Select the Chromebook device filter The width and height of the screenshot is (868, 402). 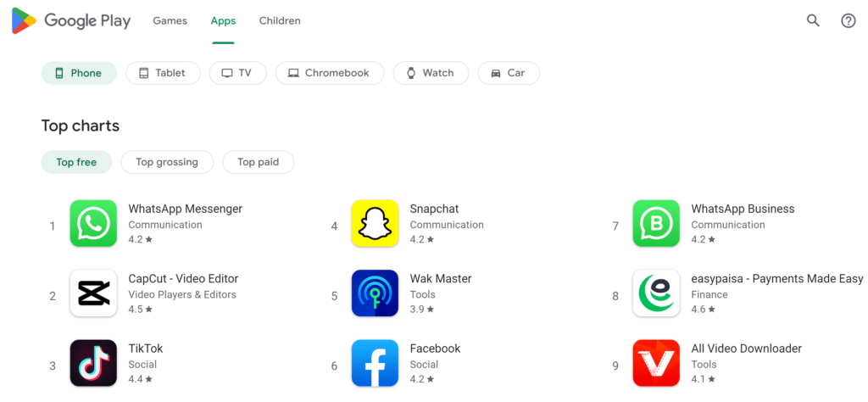click(x=329, y=73)
